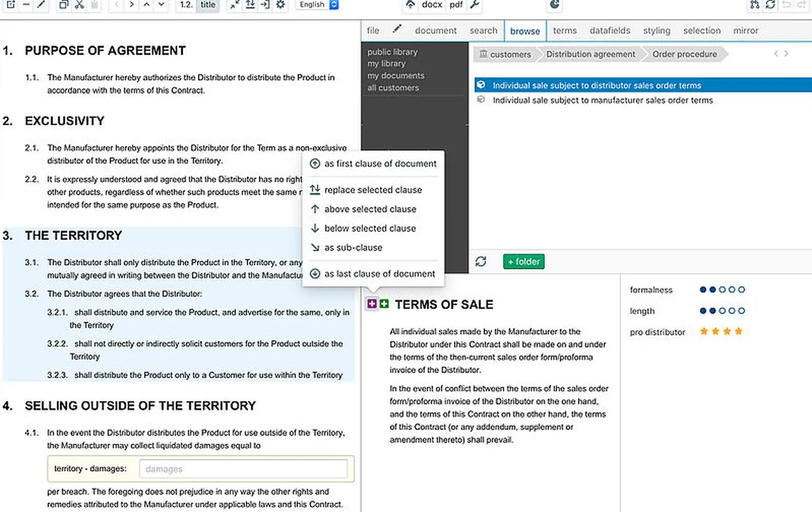The height and width of the screenshot is (512, 812).
Task: Click the move-down chevron in toolbar
Action: click(160, 5)
